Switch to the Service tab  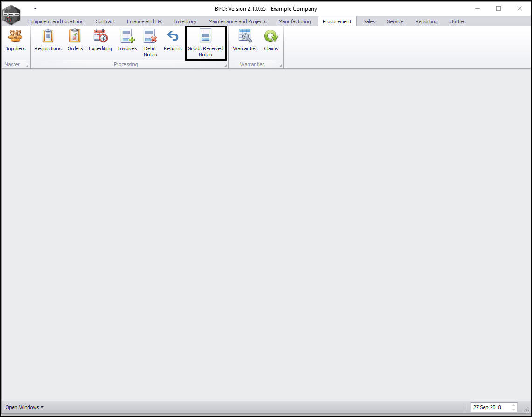(x=395, y=21)
